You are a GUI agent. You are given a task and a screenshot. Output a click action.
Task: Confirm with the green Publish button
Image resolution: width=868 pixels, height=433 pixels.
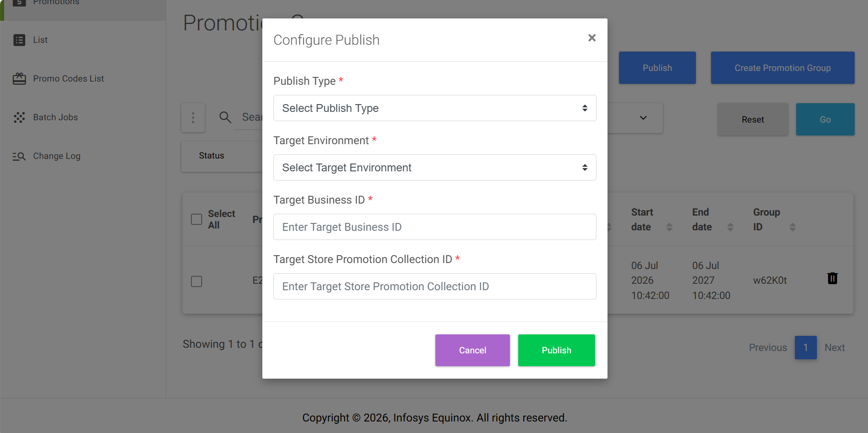point(556,351)
